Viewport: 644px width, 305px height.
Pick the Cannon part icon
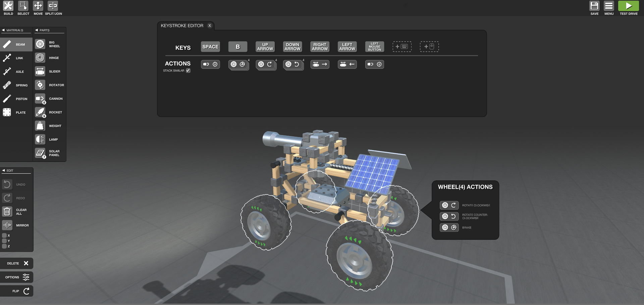click(40, 99)
